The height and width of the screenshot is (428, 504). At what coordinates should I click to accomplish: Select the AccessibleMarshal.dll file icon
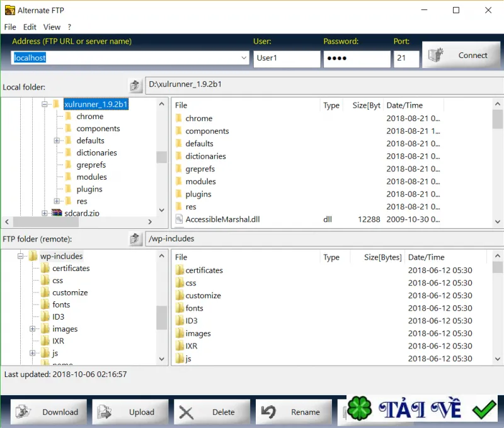coord(179,219)
